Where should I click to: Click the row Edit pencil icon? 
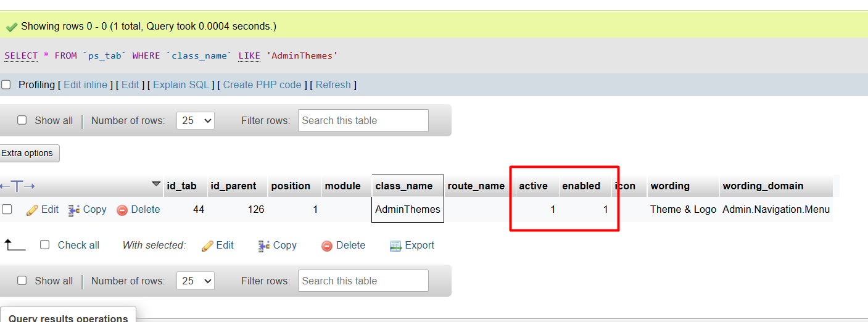(33, 210)
